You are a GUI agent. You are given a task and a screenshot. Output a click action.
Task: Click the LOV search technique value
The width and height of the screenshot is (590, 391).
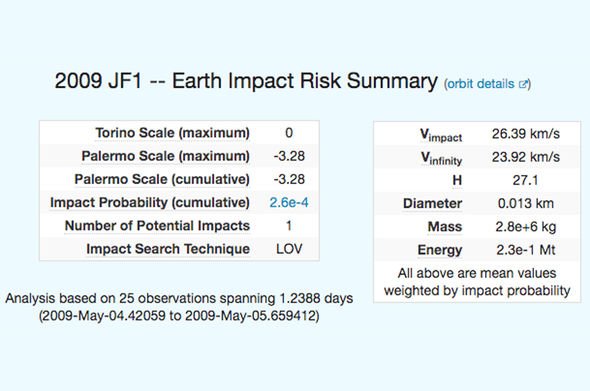pyautogui.click(x=289, y=249)
